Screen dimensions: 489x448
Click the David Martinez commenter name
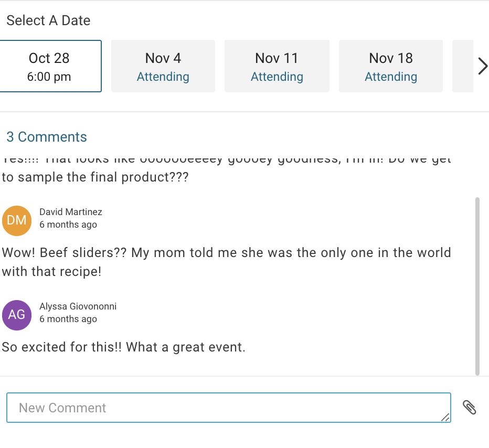pyautogui.click(x=71, y=212)
